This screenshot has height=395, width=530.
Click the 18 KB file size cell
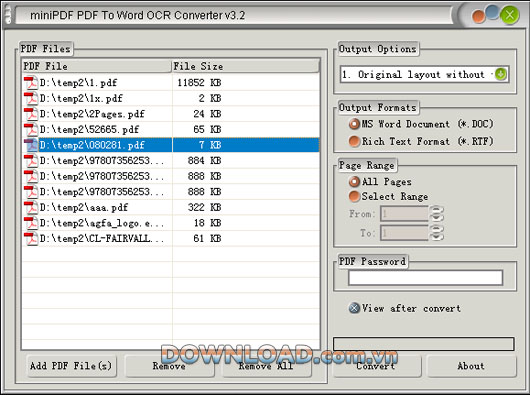click(x=208, y=223)
